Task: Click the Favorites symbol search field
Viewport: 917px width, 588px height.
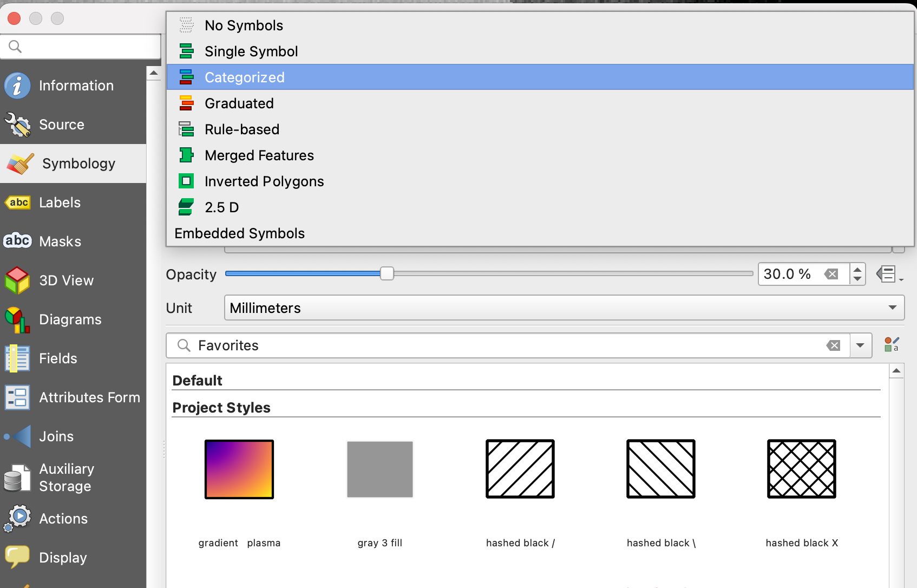Action: 508,345
